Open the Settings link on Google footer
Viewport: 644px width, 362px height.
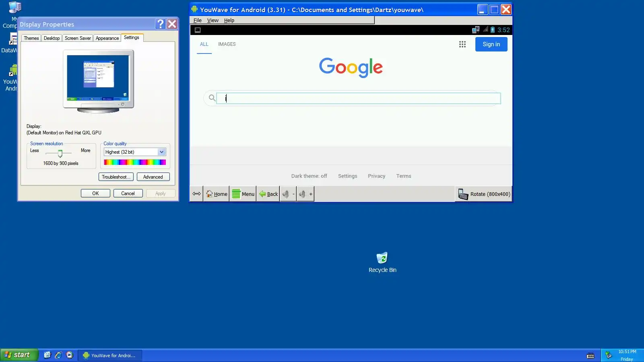348,176
